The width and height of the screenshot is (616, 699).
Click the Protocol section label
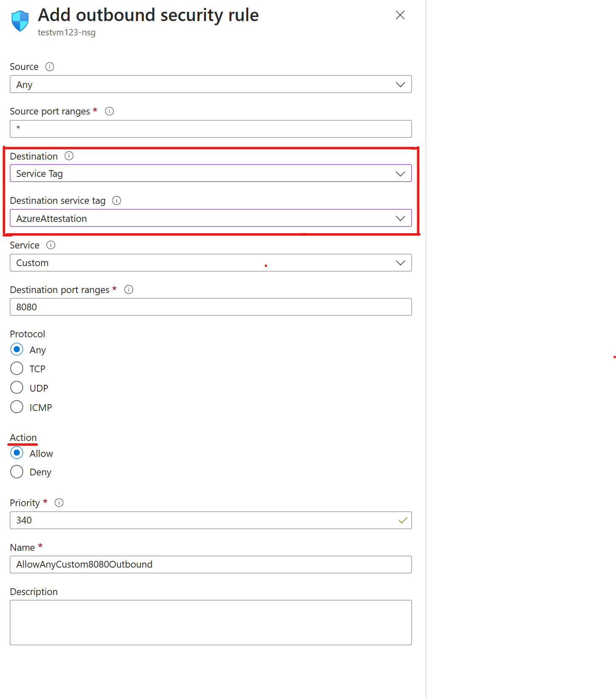[x=27, y=334]
